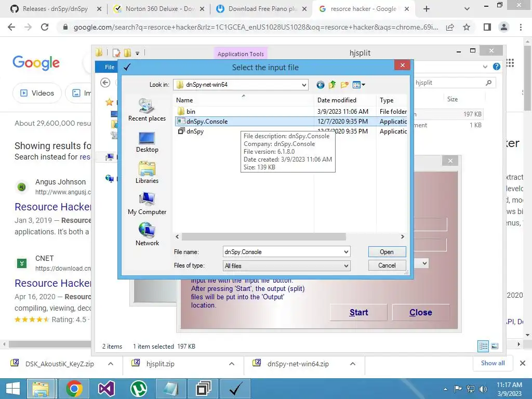This screenshot has width=532, height=399.
Task: Bookmark this page star icon
Action: [467, 27]
